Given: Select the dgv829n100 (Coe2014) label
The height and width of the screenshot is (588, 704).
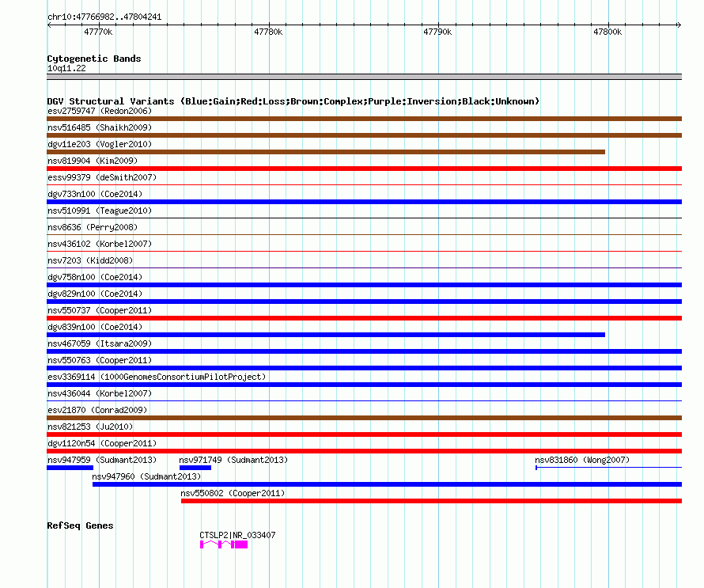Looking at the screenshot, I should 95,294.
